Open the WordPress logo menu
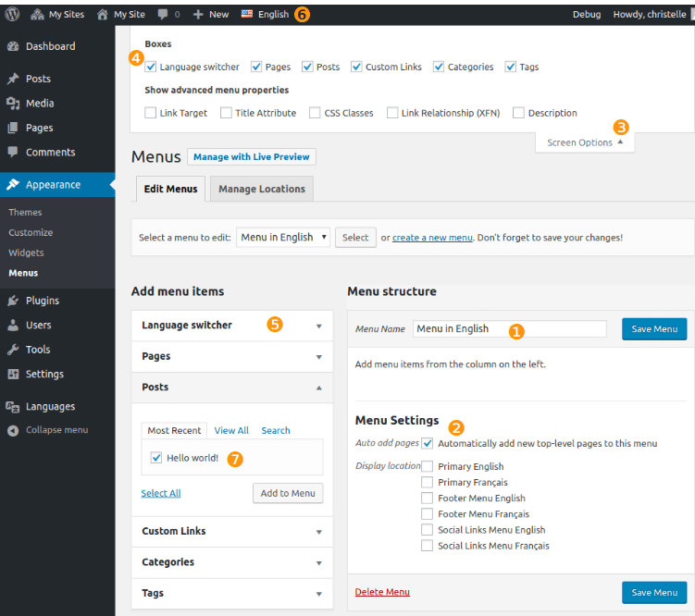The height and width of the screenshot is (616, 695). (12, 14)
